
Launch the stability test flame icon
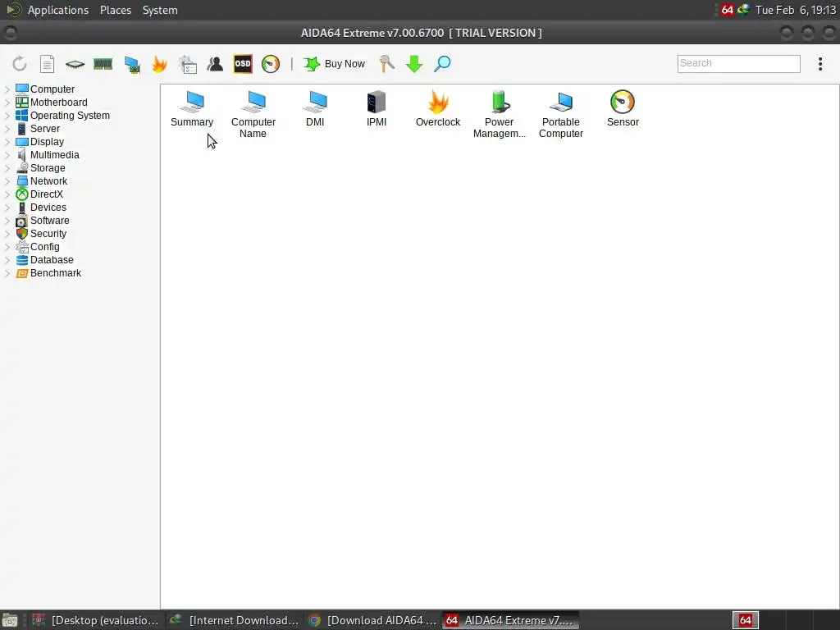click(160, 64)
